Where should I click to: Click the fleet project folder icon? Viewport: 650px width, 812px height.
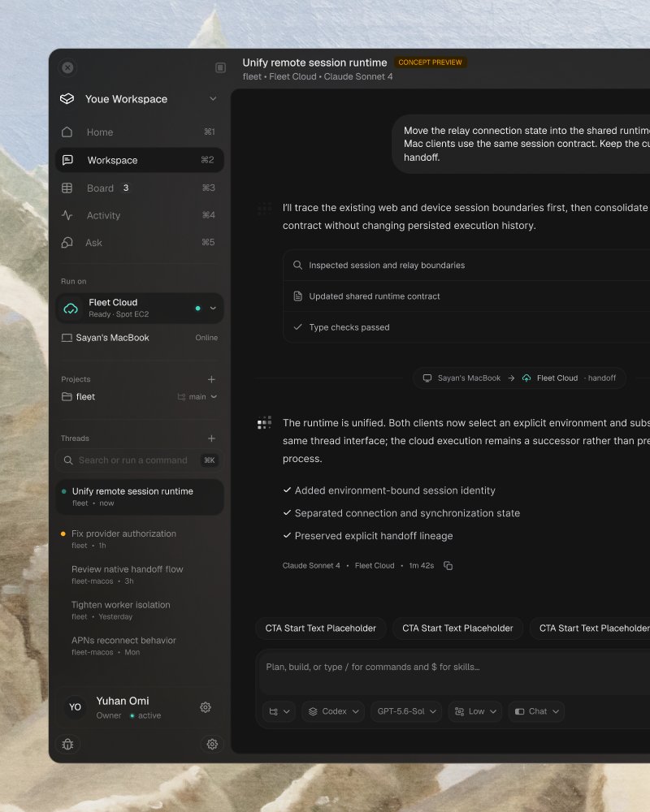(x=67, y=397)
